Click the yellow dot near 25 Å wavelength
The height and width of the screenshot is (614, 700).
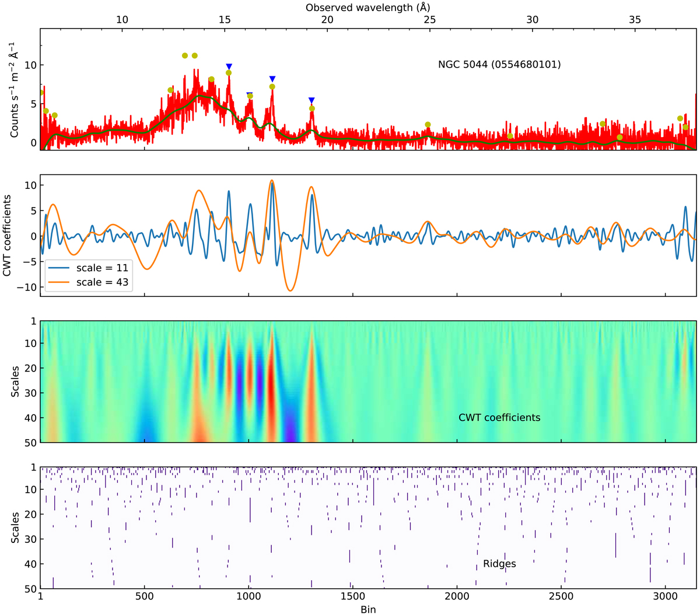pos(428,125)
